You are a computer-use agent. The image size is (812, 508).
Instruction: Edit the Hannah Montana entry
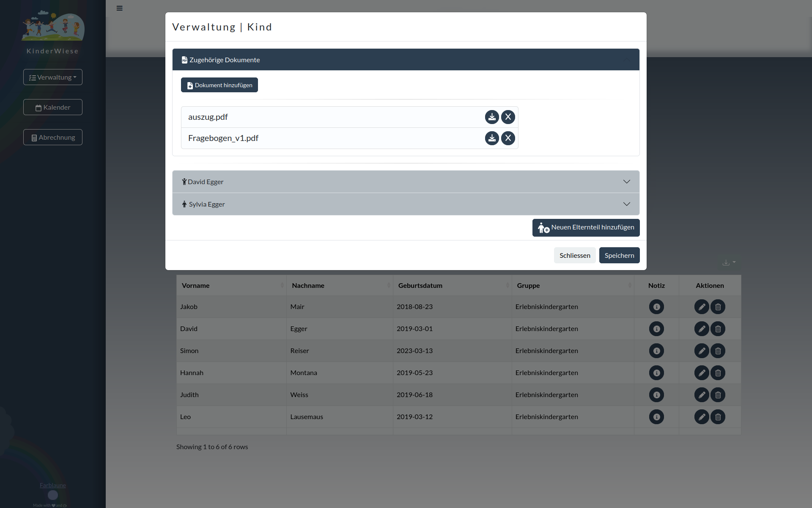702,373
